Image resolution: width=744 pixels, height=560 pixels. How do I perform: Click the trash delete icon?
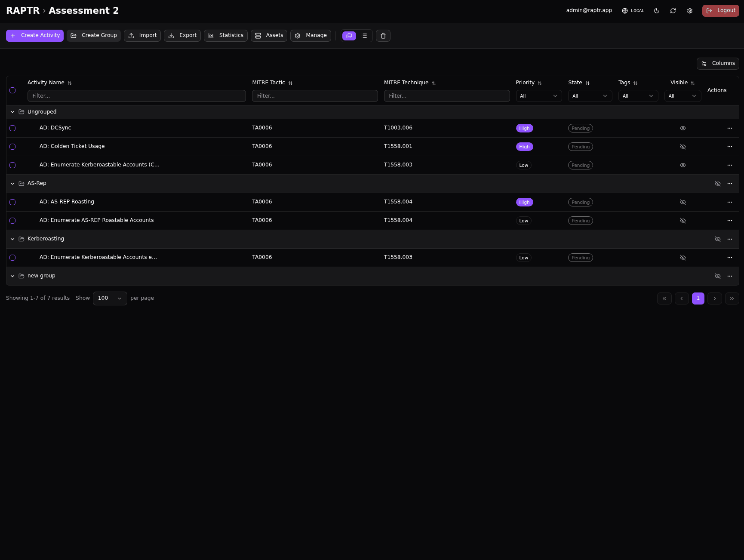pos(383,36)
